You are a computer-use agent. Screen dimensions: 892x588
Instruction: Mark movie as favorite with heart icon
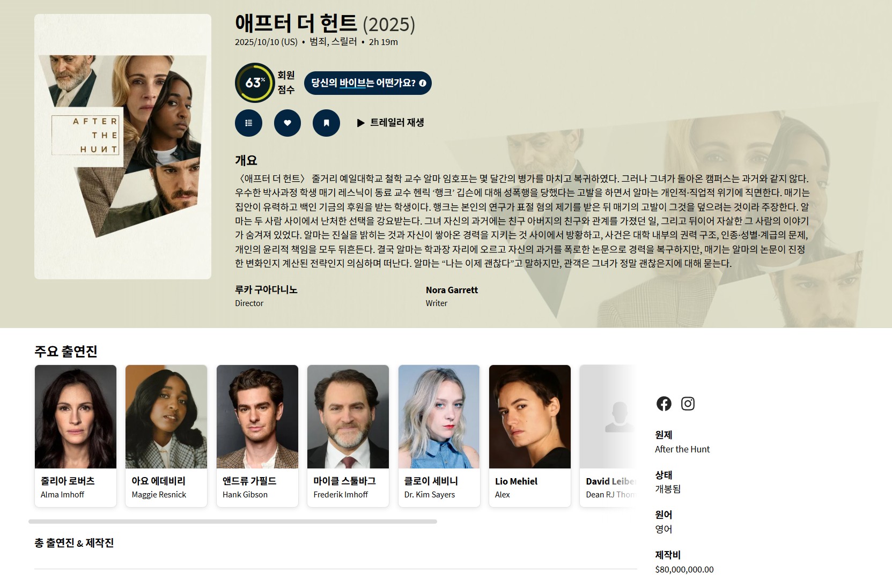point(287,123)
